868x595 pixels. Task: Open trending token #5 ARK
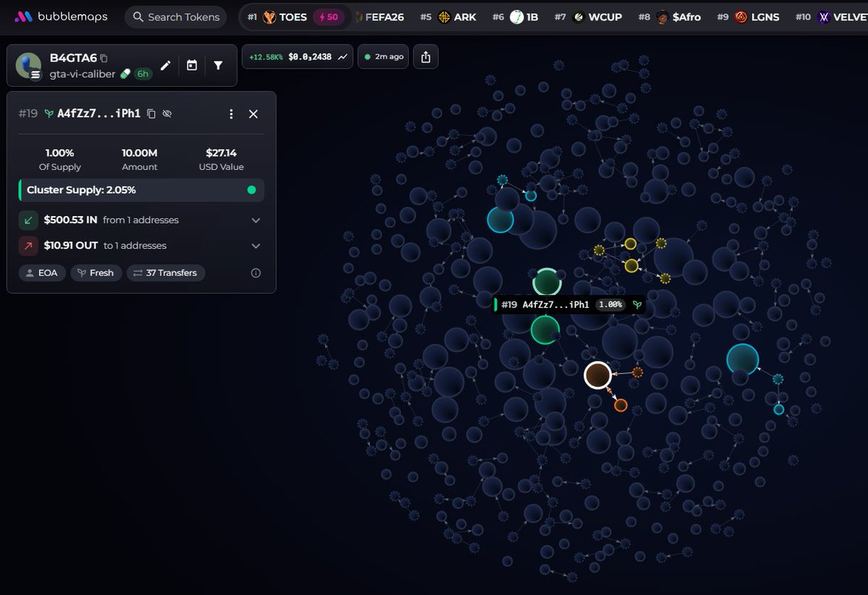point(449,17)
